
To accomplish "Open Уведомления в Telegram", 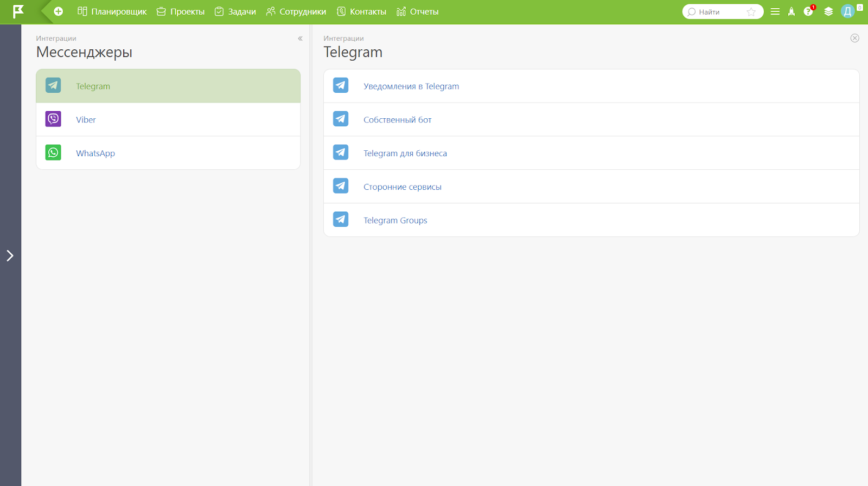I will coord(591,86).
